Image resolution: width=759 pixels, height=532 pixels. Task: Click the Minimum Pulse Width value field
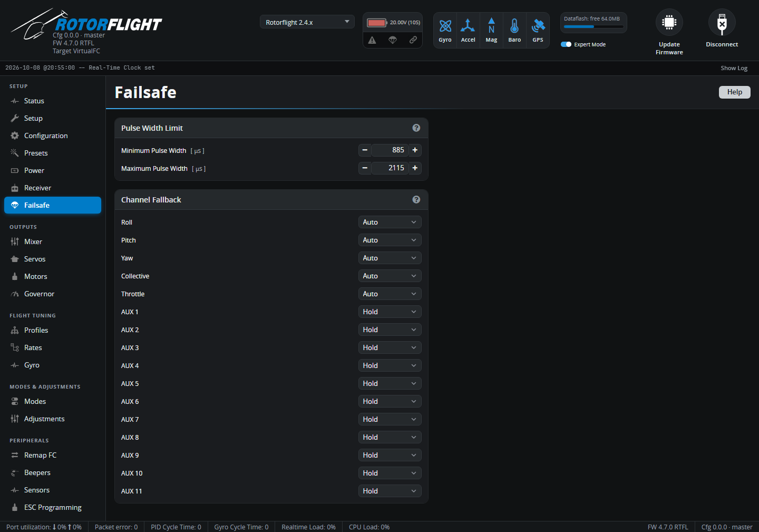(x=390, y=150)
